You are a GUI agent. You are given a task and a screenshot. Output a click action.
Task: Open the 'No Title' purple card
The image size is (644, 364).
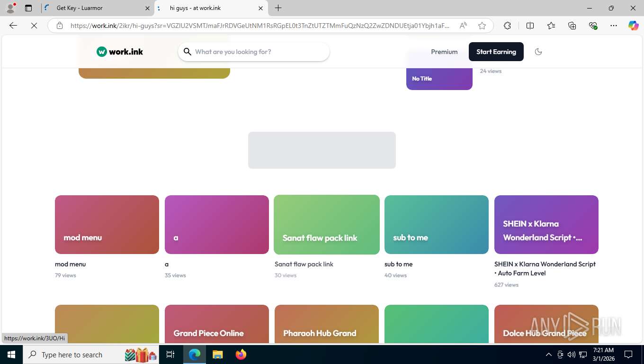pos(439,79)
